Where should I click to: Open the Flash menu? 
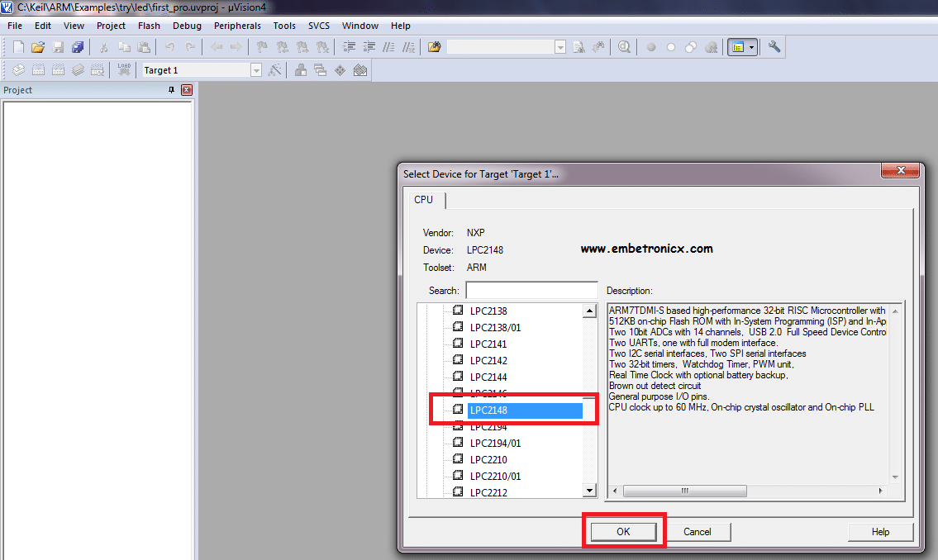[x=149, y=26]
